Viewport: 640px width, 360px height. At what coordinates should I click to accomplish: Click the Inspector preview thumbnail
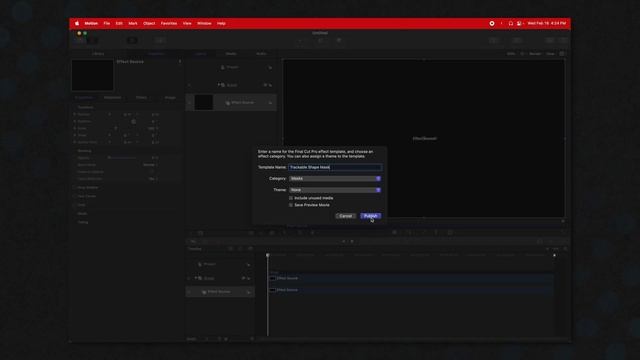click(93, 75)
